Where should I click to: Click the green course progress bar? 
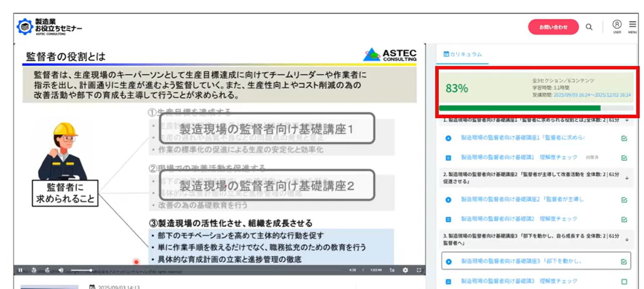[520, 108]
